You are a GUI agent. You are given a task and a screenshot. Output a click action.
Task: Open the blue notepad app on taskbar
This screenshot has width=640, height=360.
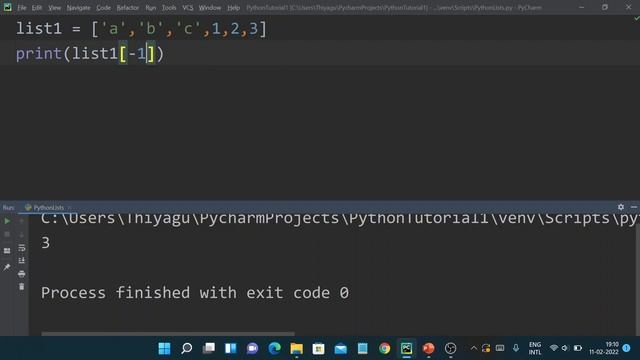point(362,348)
